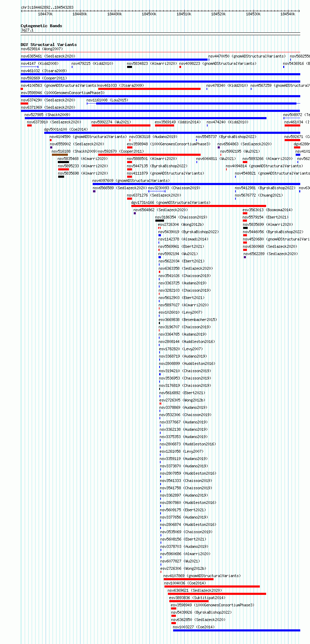310x644 pixels.
Task: Open the esv2726304 (Wong2012b) label
Action: pyautogui.click(x=181, y=224)
